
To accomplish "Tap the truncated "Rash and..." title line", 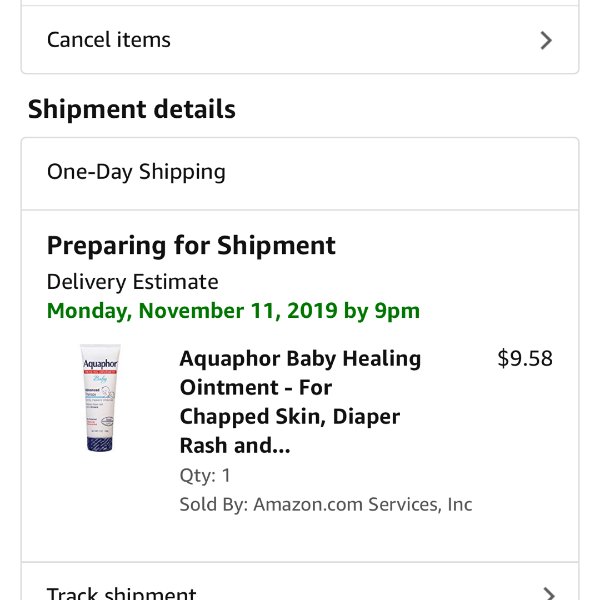I will click(235, 446).
